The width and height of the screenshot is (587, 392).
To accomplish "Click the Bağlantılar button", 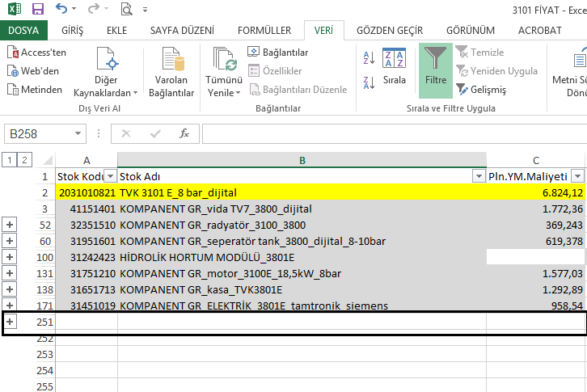I will (278, 53).
